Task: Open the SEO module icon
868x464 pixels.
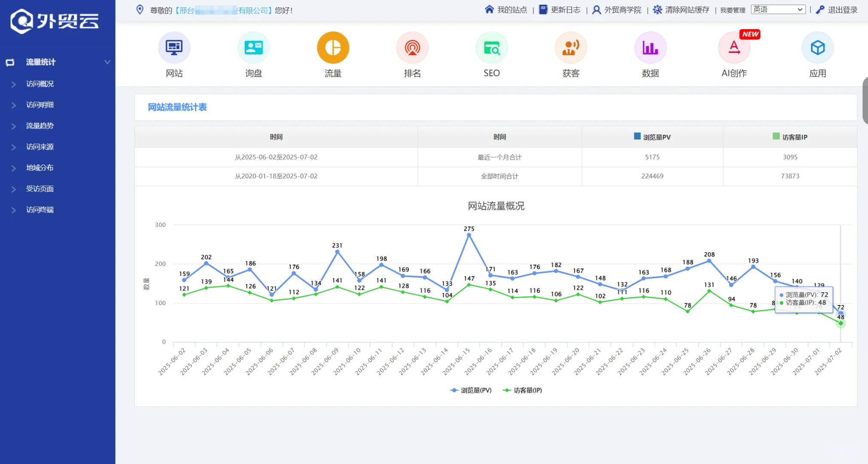Action: pos(492,48)
